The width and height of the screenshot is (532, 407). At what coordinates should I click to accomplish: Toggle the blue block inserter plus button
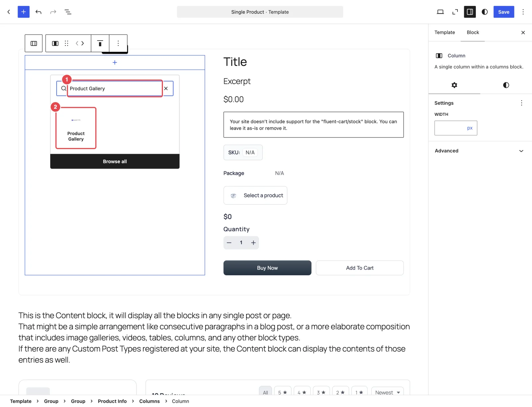coord(24,12)
